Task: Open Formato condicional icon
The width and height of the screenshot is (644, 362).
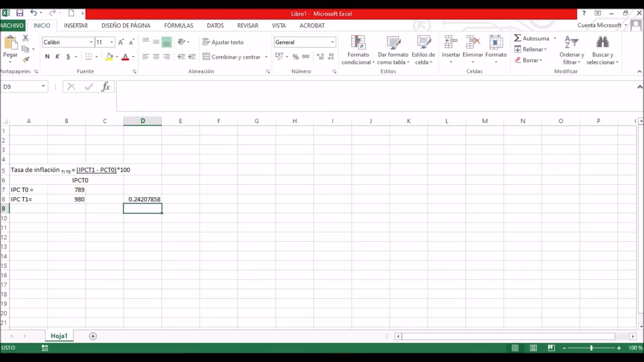Action: pyautogui.click(x=358, y=43)
